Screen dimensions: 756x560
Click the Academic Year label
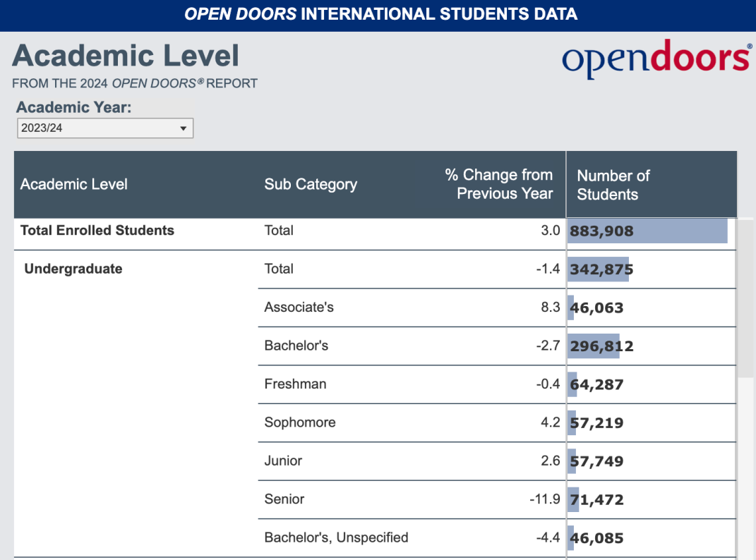[74, 107]
